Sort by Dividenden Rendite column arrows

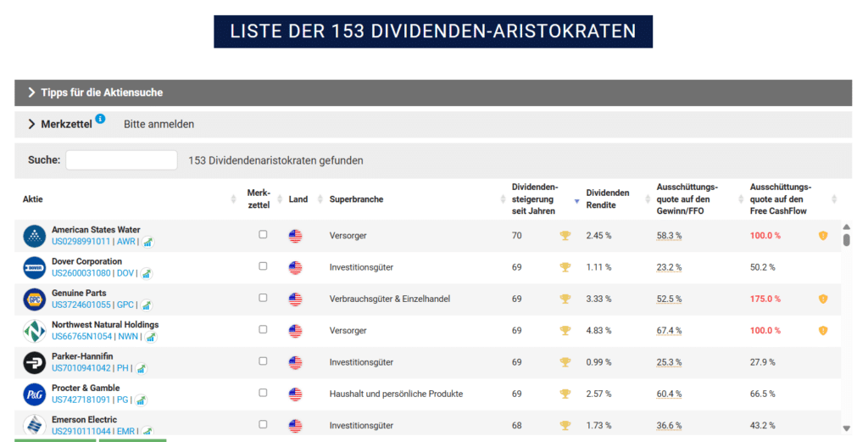(648, 199)
